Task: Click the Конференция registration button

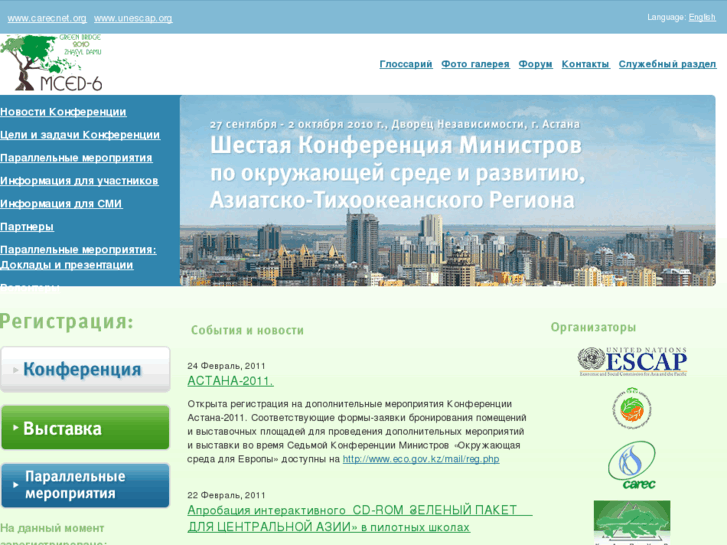Action: (85, 369)
